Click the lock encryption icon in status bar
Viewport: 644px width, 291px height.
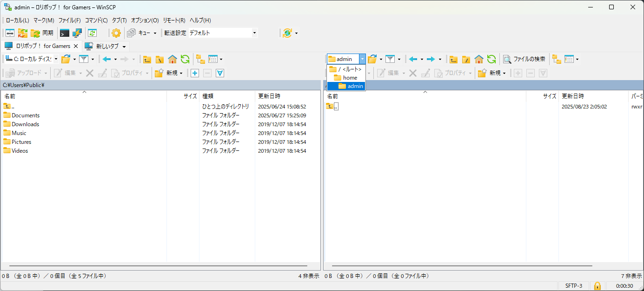(598, 286)
